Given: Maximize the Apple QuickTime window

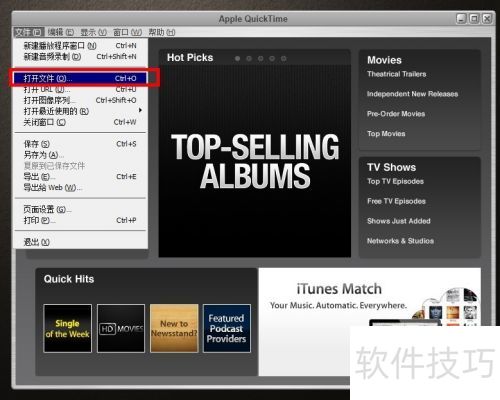Looking at the screenshot, I should pos(474,19).
